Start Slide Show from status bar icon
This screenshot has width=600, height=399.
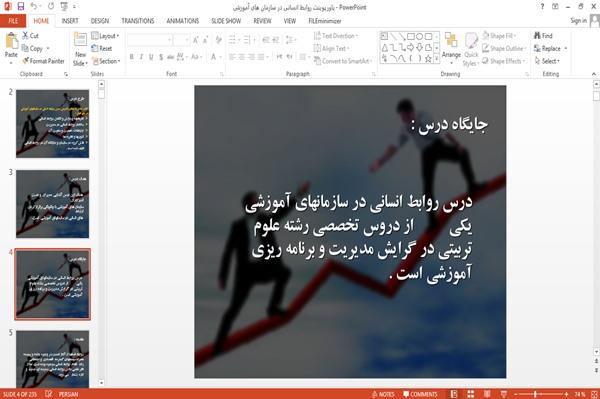tap(504, 394)
